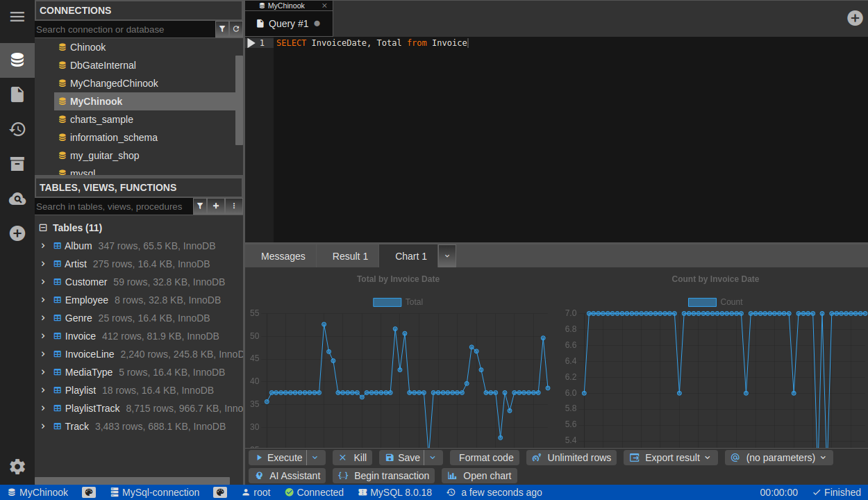
Task: Click the add new tab plus icon
Action: pyautogui.click(x=855, y=18)
